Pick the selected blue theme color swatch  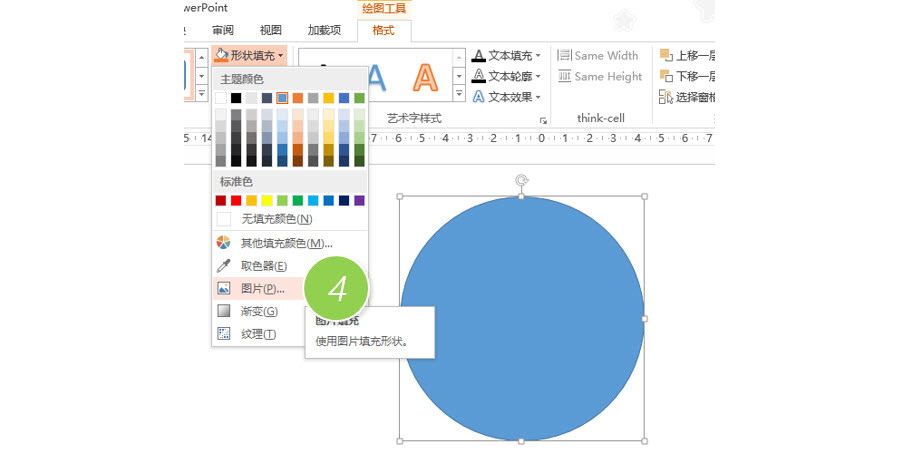click(282, 98)
